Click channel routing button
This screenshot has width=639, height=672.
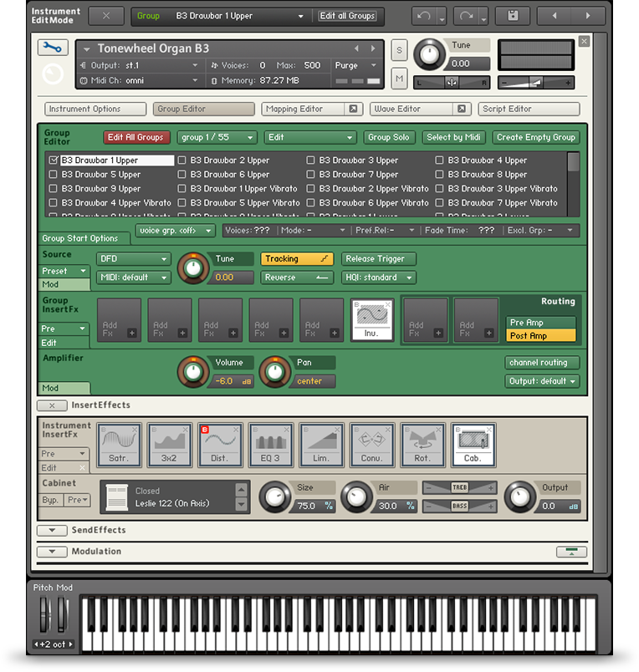[x=542, y=363]
